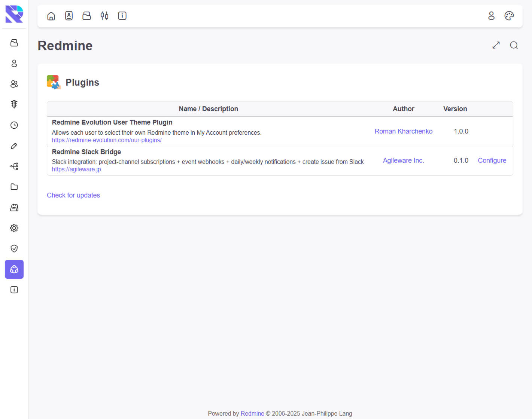Click the user account icon top right
Screen dimensions: 532x419
click(491, 16)
